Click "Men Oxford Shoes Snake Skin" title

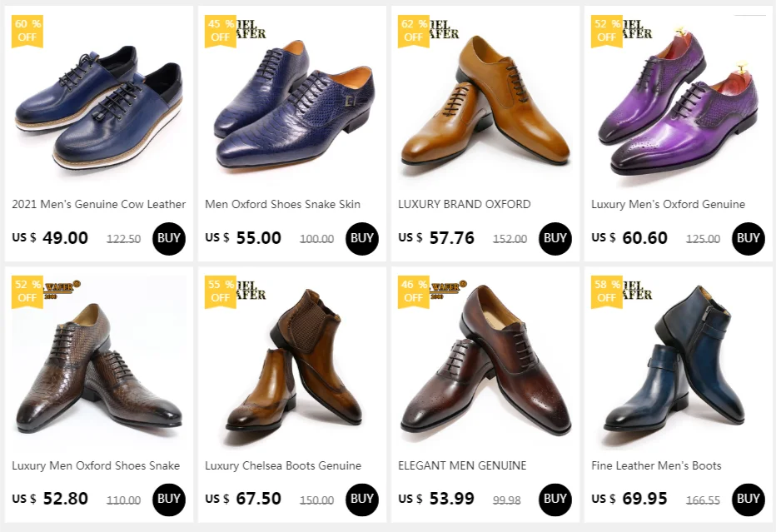pos(283,204)
